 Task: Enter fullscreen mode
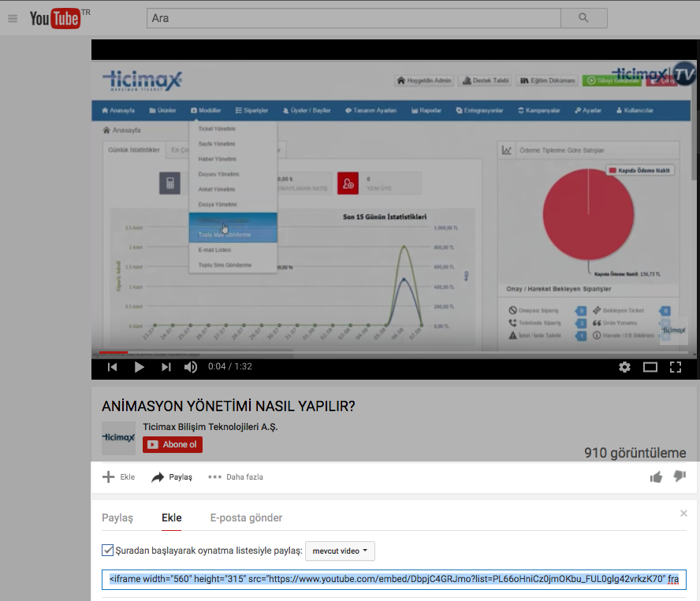(676, 367)
